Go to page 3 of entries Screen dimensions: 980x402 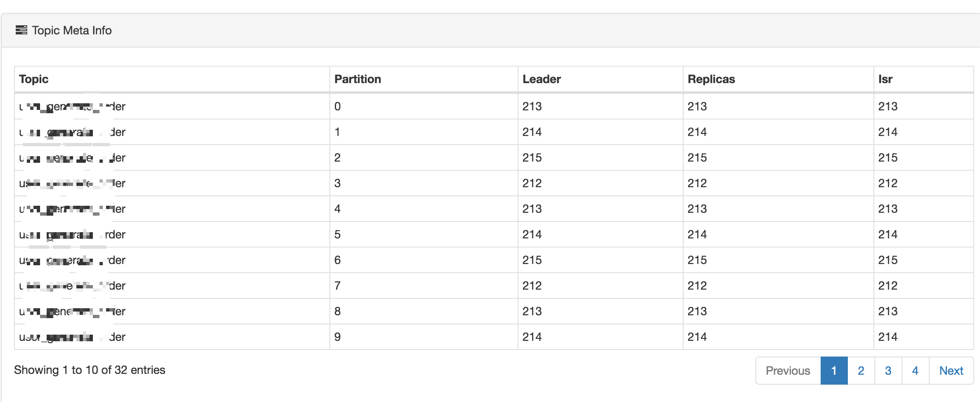(888, 371)
